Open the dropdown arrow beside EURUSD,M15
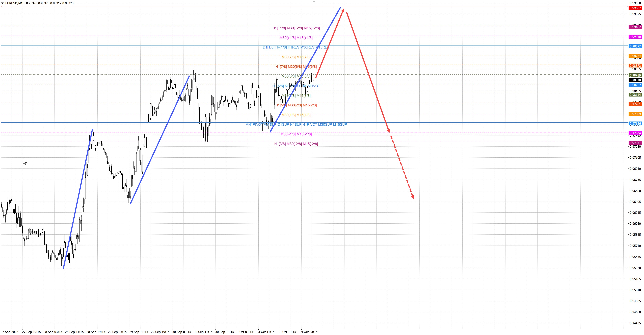Viewport: 644px width, 335px height. [3, 3]
